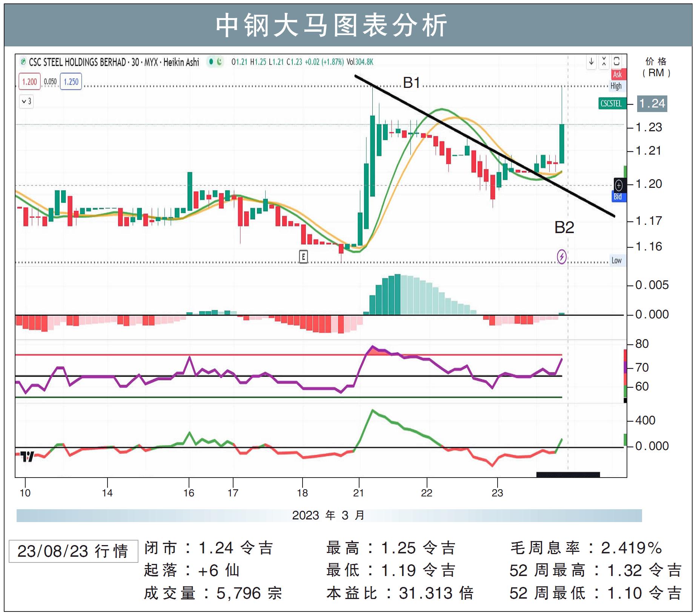Click the 80 level on the oscillator axis
This screenshot has width=696, height=616.
(642, 344)
